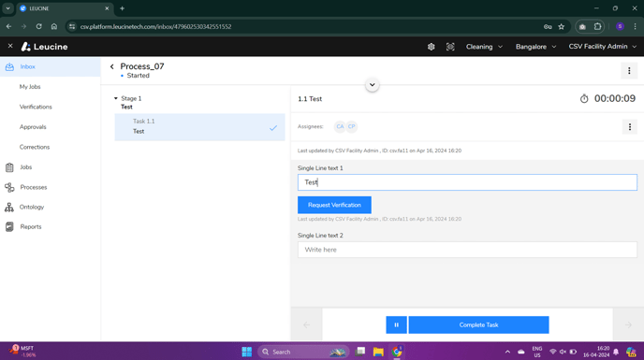Open the Inbox sidebar section
This screenshot has width=644, height=360.
pyautogui.click(x=51, y=67)
